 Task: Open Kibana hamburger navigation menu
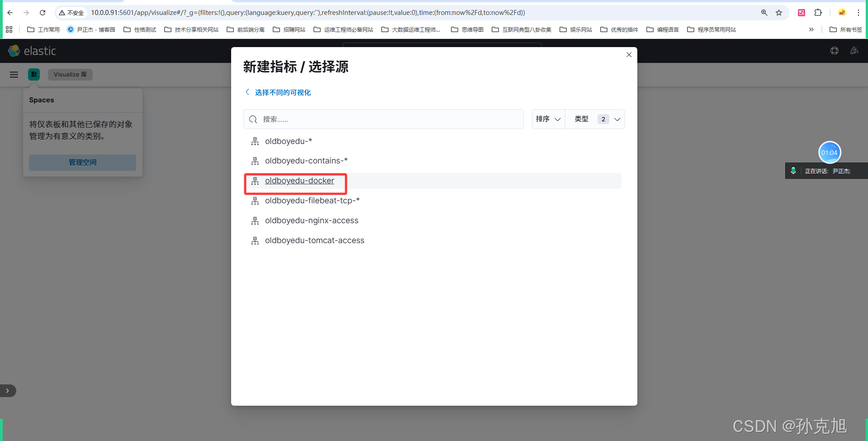14,74
